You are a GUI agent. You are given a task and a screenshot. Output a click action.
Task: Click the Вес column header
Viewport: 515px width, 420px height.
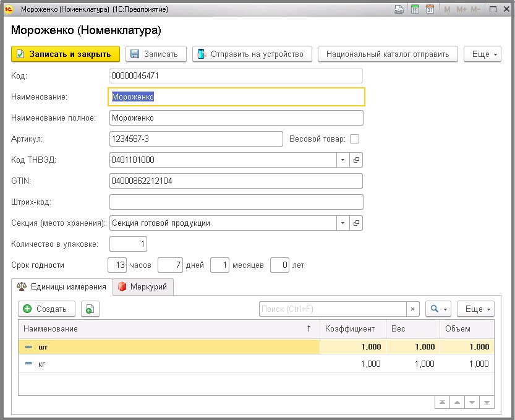[x=413, y=328]
